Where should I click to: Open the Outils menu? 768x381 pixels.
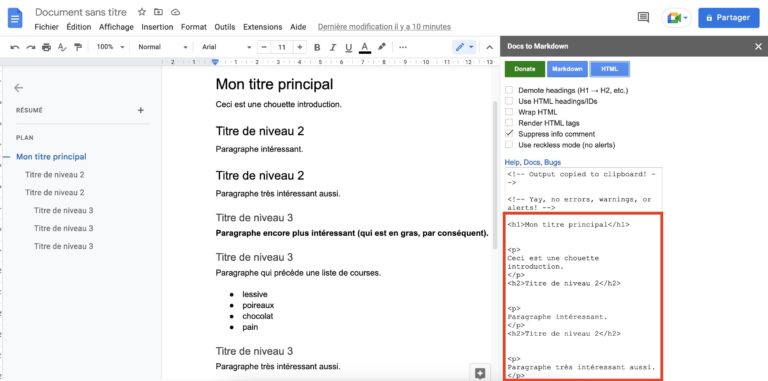click(225, 27)
